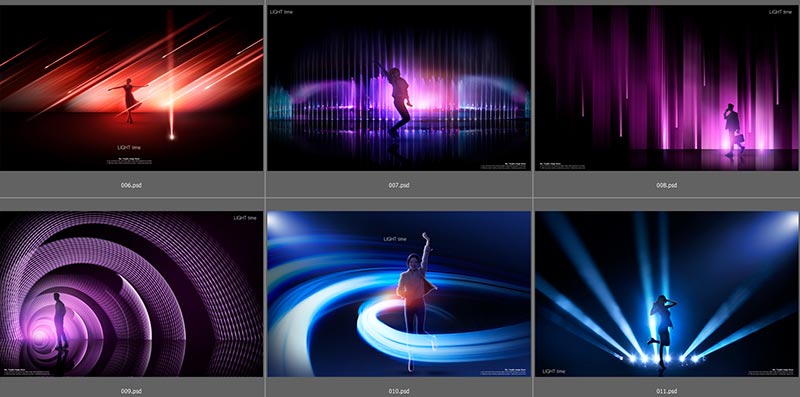Select the magenta vertical beams thumbnail 008
The image size is (800, 397).
pos(667,88)
